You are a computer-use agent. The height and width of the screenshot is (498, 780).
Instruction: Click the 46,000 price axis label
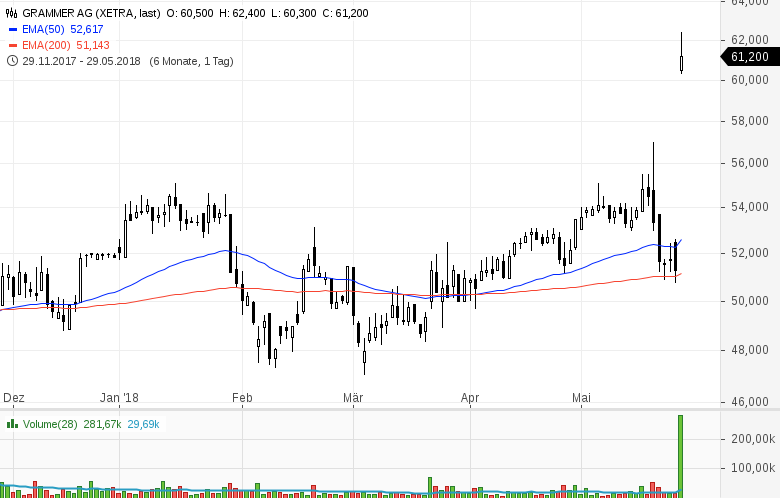click(x=750, y=401)
